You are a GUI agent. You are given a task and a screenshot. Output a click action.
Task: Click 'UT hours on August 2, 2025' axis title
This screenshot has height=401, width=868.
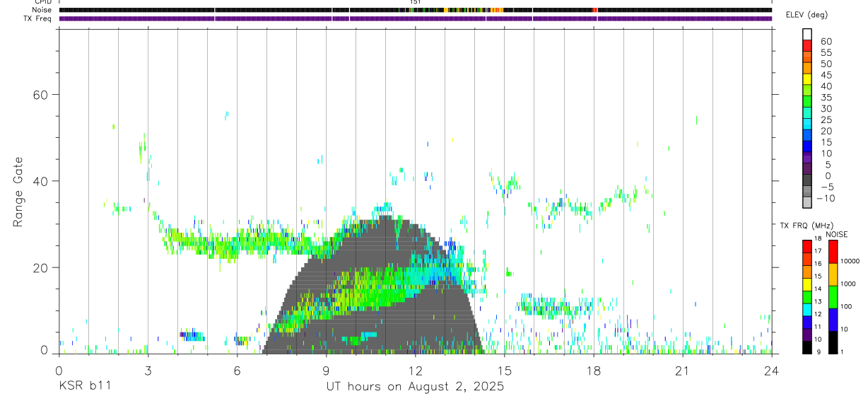point(414,387)
